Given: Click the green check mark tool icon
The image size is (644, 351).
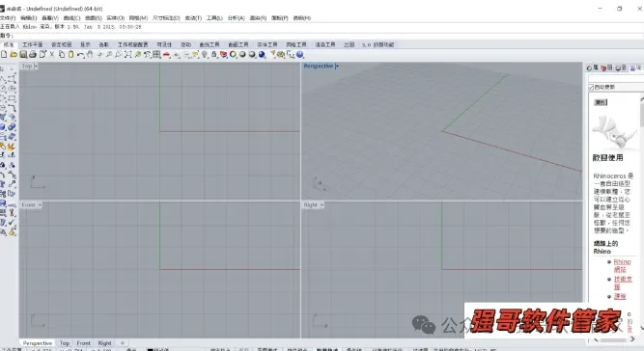Looking at the screenshot, I should pyautogui.click(x=12, y=222).
